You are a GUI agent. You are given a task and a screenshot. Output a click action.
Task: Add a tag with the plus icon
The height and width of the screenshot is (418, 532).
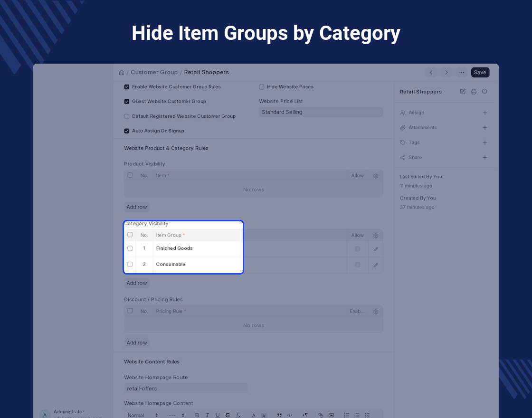coord(485,142)
